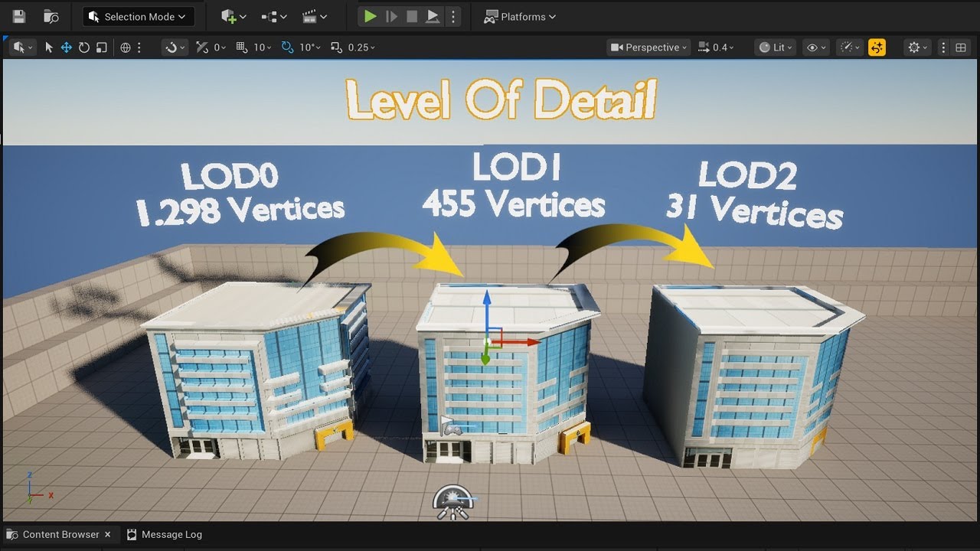This screenshot has width=980, height=551.
Task: Toggle the actor snapping distance 0 control
Action: click(211, 47)
